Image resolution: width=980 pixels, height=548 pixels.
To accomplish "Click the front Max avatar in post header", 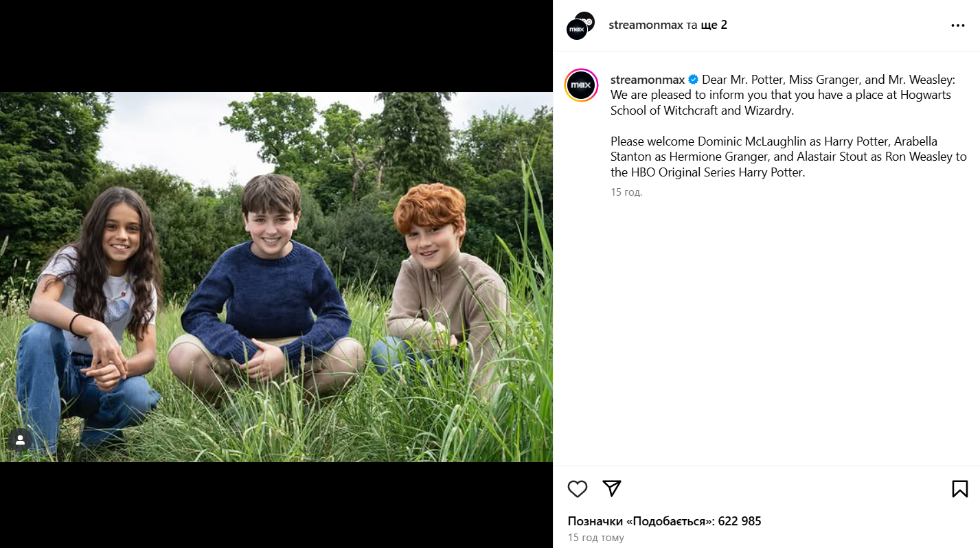I will (x=577, y=30).
